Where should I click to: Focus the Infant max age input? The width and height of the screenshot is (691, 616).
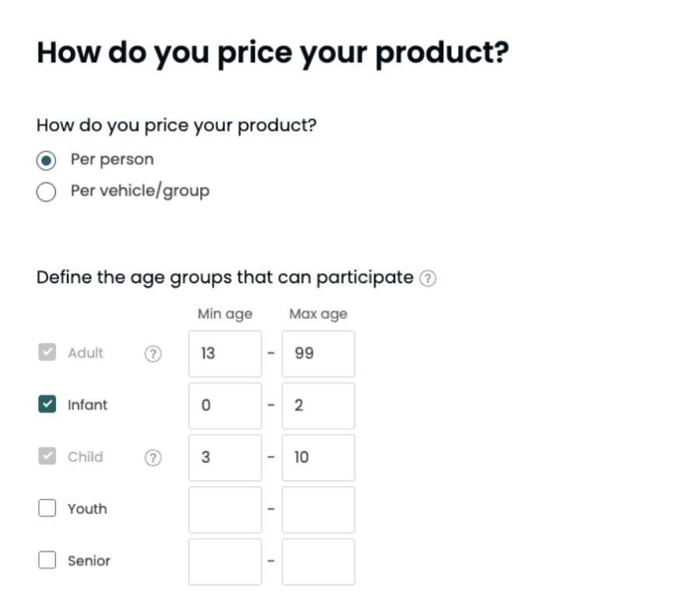click(x=318, y=406)
